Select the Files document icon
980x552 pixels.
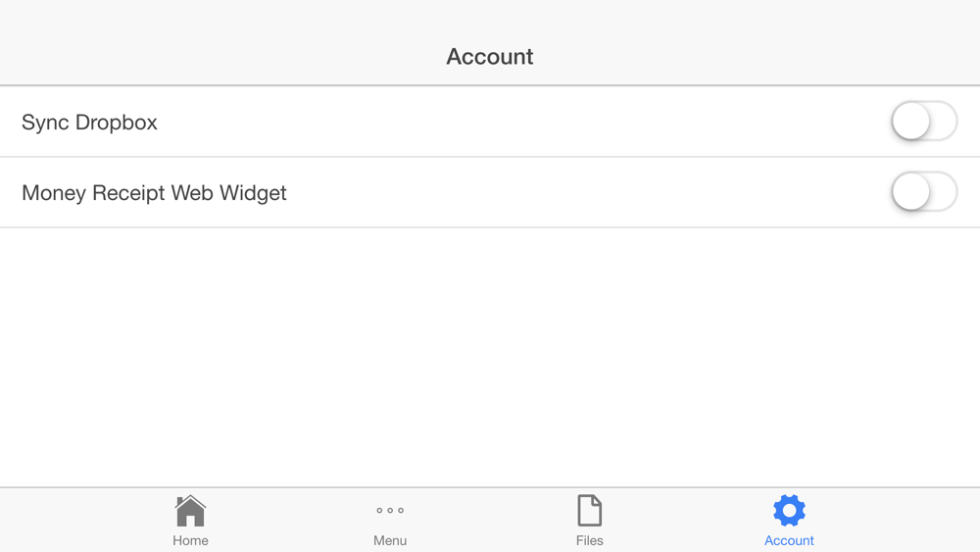point(589,511)
